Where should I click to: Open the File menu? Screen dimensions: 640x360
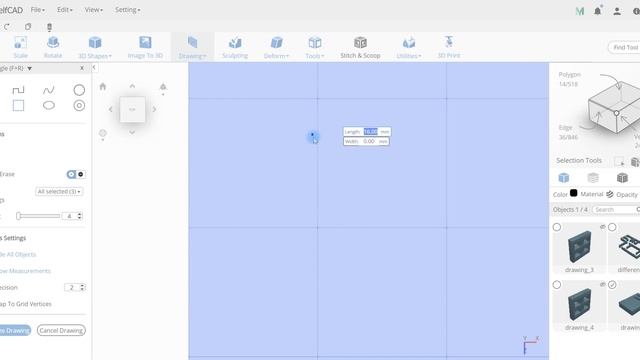coord(38,9)
